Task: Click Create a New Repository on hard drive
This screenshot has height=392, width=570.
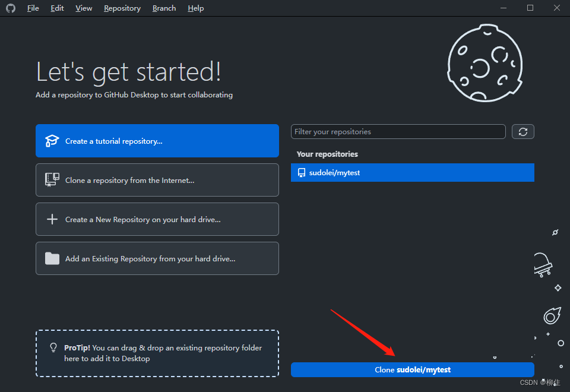Action: click(157, 219)
